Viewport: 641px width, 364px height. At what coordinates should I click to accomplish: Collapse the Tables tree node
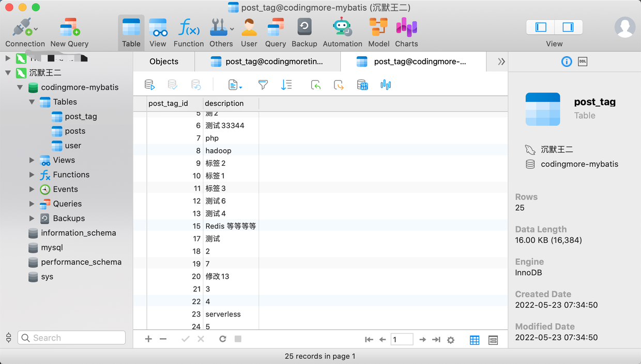[x=32, y=102]
